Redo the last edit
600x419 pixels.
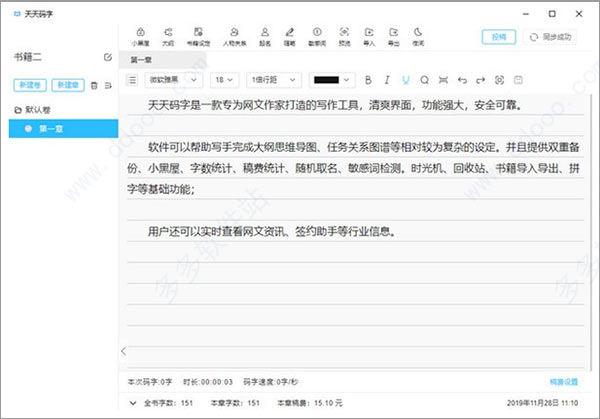[481, 80]
